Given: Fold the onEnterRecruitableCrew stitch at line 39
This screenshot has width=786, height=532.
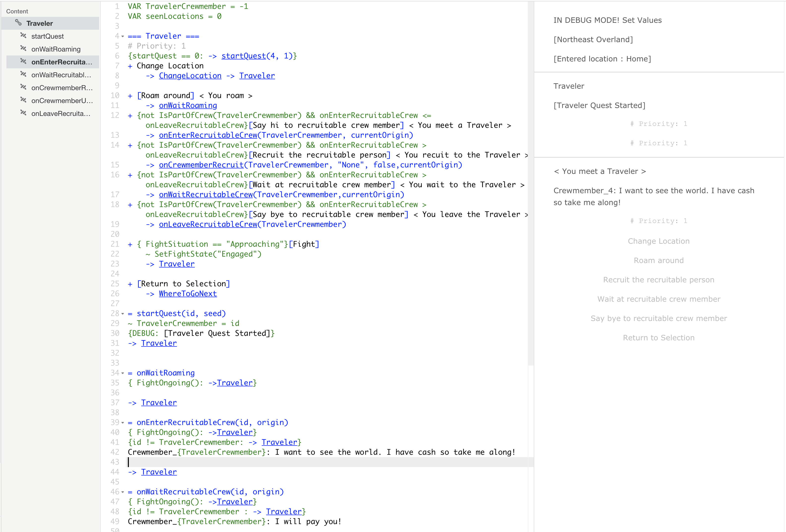Looking at the screenshot, I should (123, 423).
